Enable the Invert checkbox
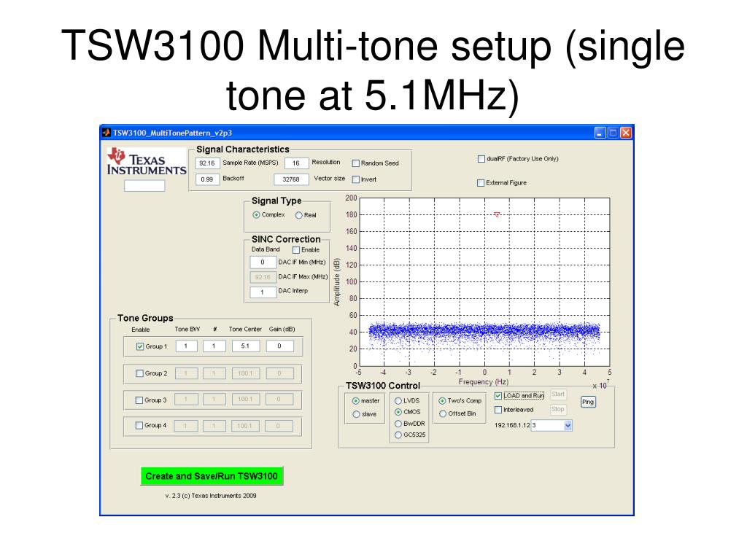The width and height of the screenshot is (747, 560). [x=355, y=179]
